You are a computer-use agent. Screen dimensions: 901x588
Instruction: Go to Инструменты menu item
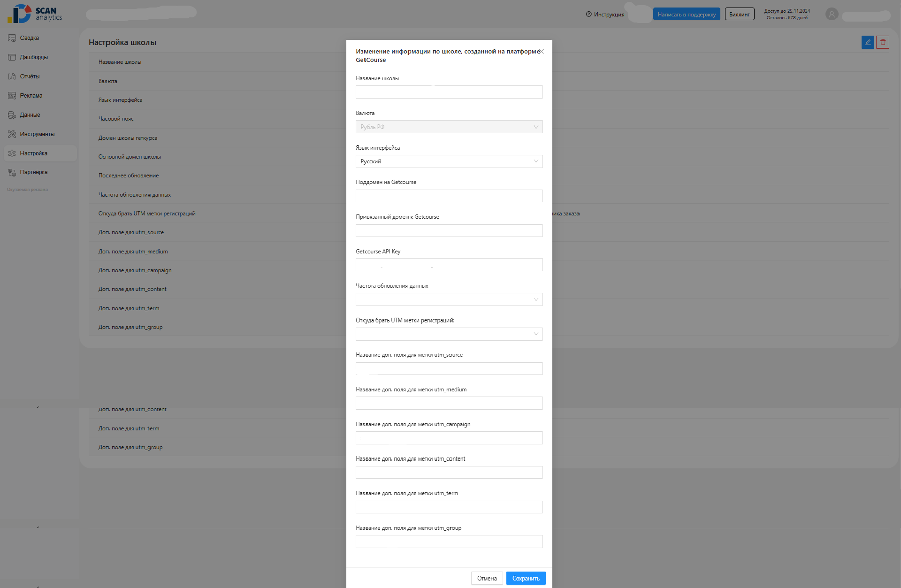pyautogui.click(x=38, y=134)
